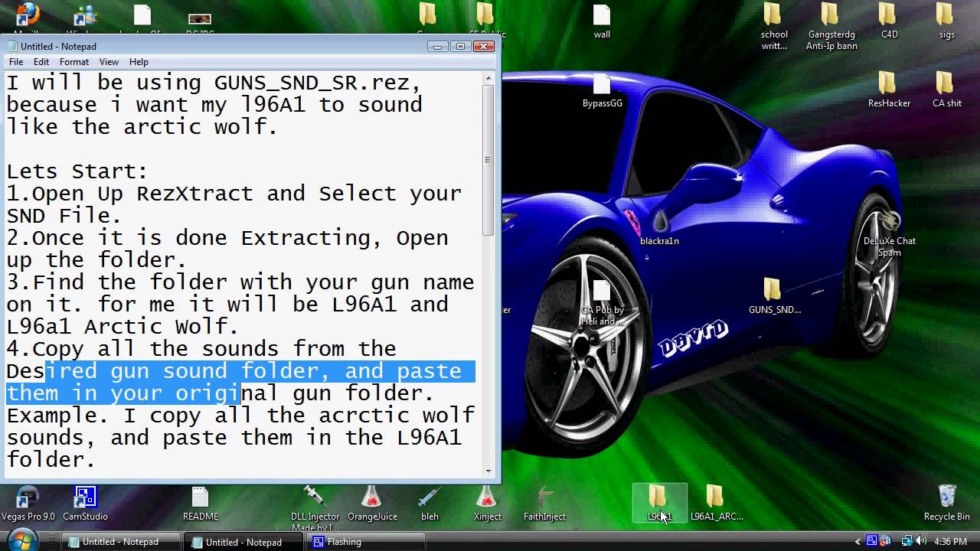Click the 'Lets Start:' line in Notepad
Image resolution: width=980 pixels, height=551 pixels.
point(77,171)
